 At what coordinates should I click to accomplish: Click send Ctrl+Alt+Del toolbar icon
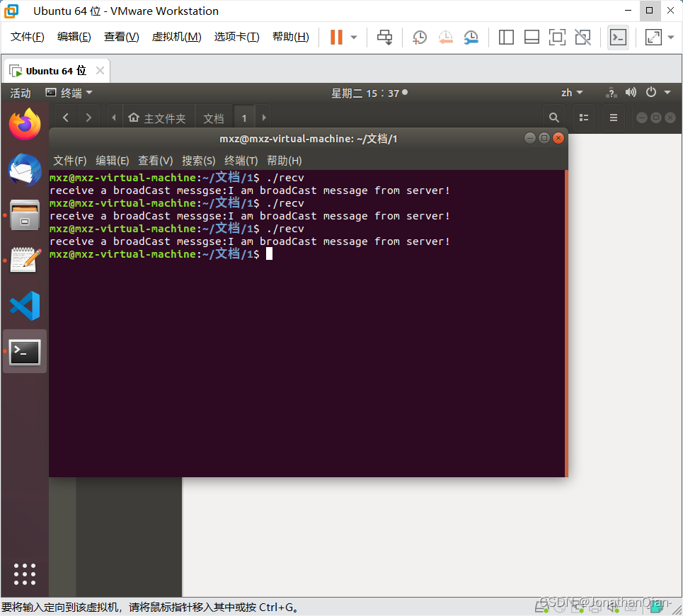384,37
